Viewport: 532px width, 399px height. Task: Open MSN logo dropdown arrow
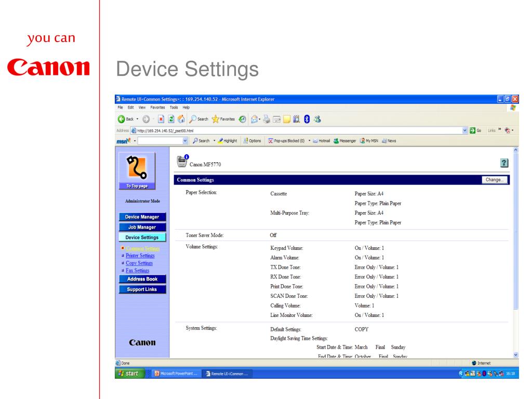point(135,141)
